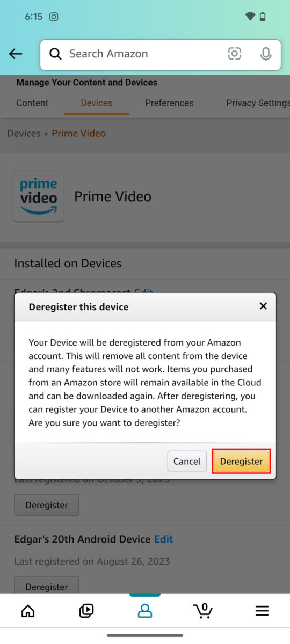Tap the microphone voice search icon
Viewport: 290px width, 644px height.
(x=265, y=54)
